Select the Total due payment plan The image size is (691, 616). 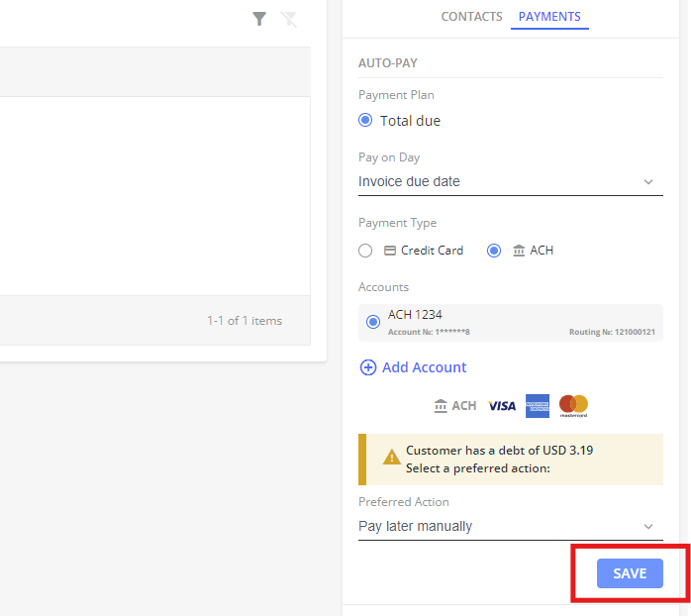pos(366,121)
